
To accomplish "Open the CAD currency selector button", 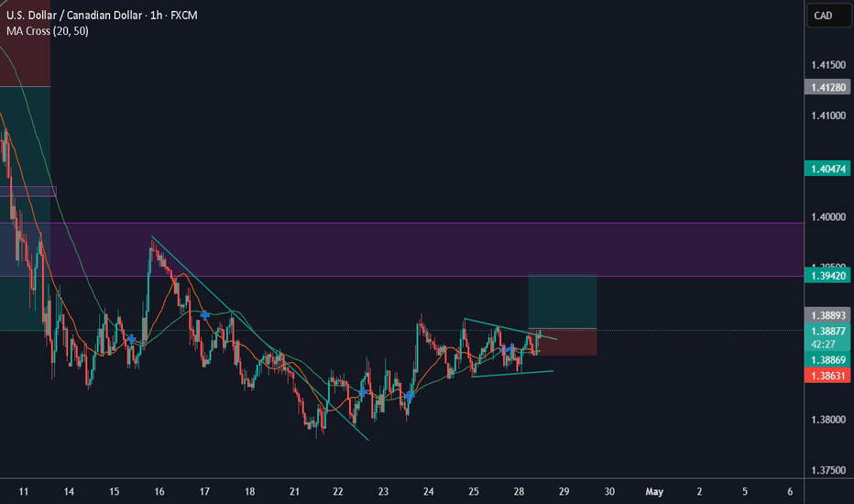I will (828, 16).
